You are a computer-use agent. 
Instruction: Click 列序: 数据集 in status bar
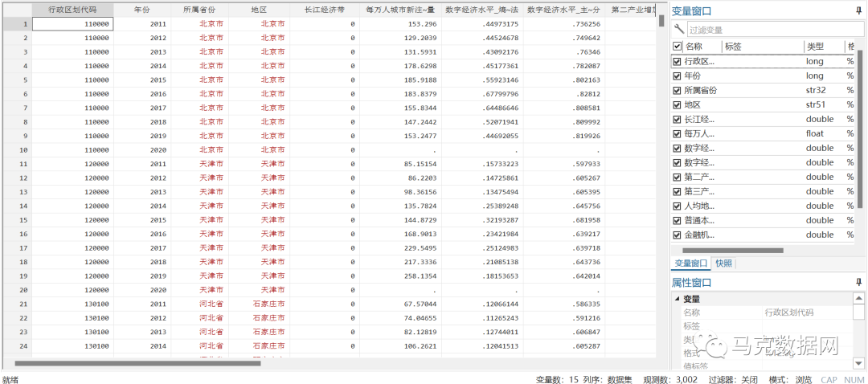coord(609,379)
